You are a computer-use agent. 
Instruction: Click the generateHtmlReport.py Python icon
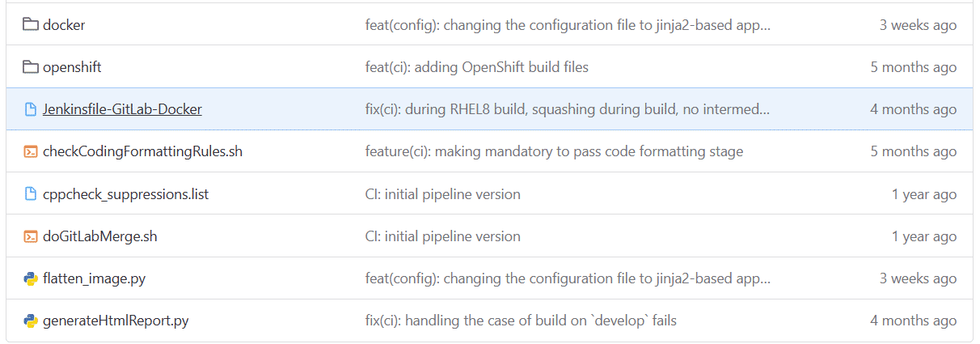31,321
